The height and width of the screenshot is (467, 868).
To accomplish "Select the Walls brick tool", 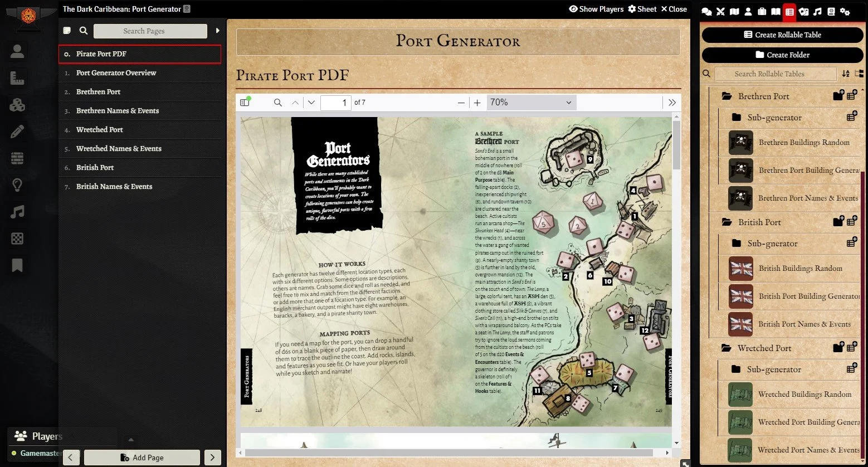I will pos(17,158).
